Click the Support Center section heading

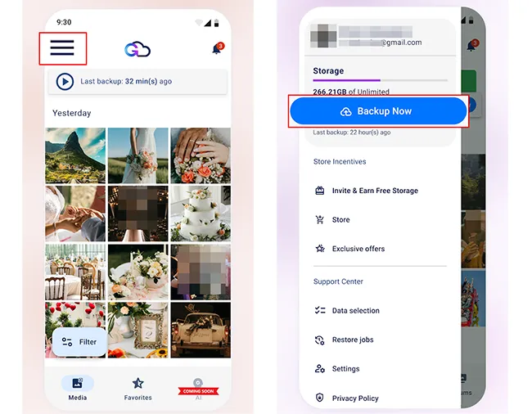pos(338,281)
